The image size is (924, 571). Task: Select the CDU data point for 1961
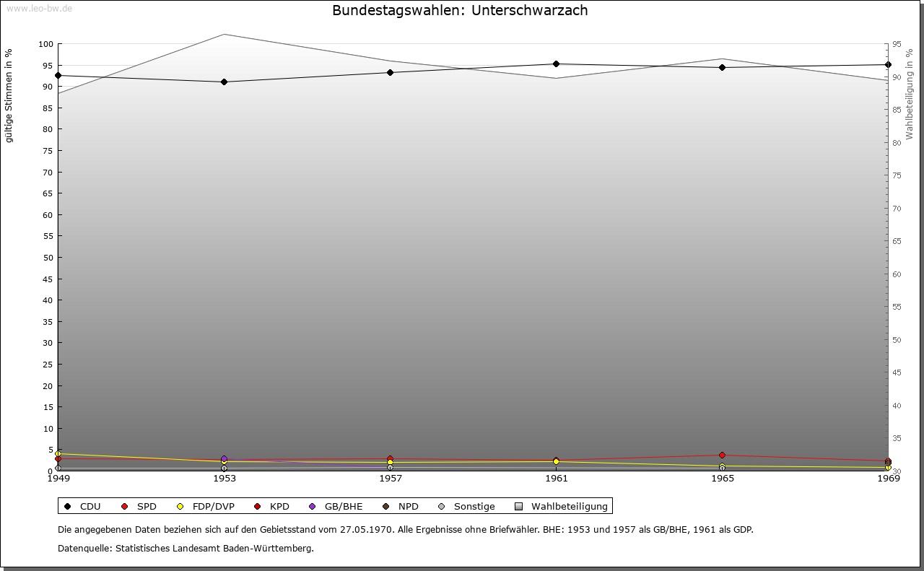(557, 64)
